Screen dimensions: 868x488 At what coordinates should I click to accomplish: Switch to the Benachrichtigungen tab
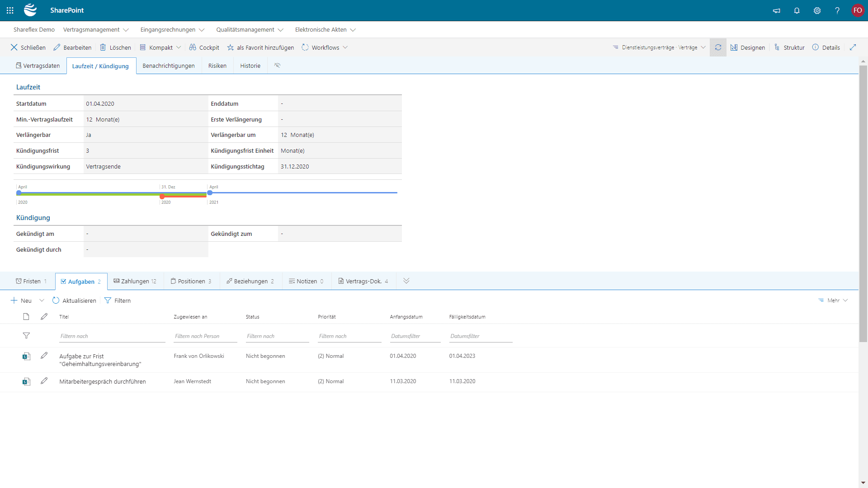click(168, 66)
